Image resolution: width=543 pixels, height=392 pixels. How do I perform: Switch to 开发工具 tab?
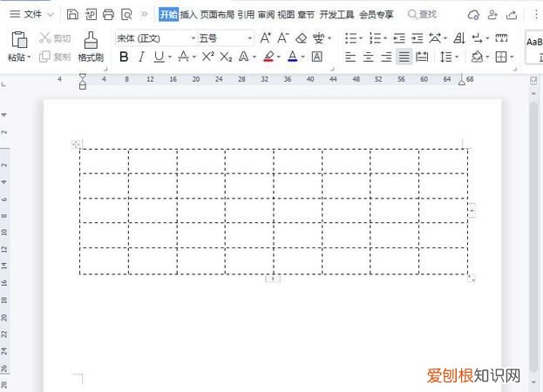tap(336, 15)
